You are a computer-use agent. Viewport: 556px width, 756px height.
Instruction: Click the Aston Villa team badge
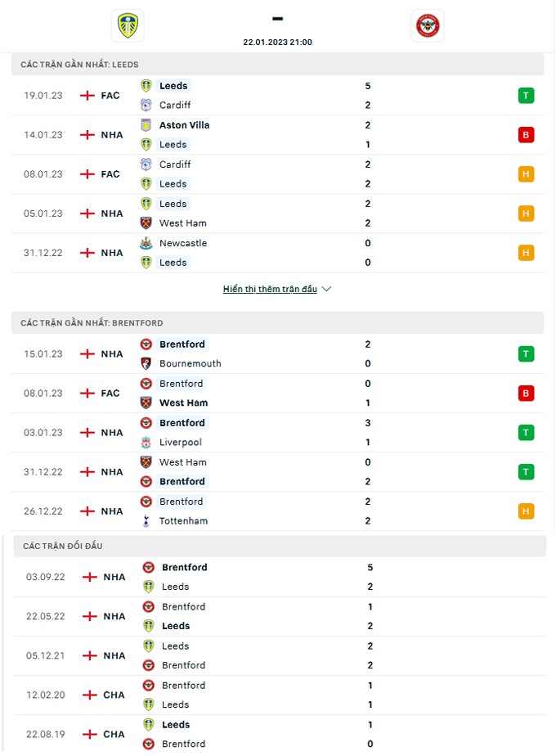pyautogui.click(x=146, y=125)
